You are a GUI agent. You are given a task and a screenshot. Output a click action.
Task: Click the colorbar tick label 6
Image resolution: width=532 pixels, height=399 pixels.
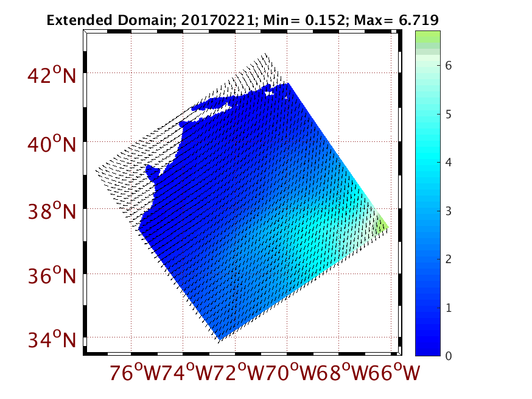(x=448, y=66)
